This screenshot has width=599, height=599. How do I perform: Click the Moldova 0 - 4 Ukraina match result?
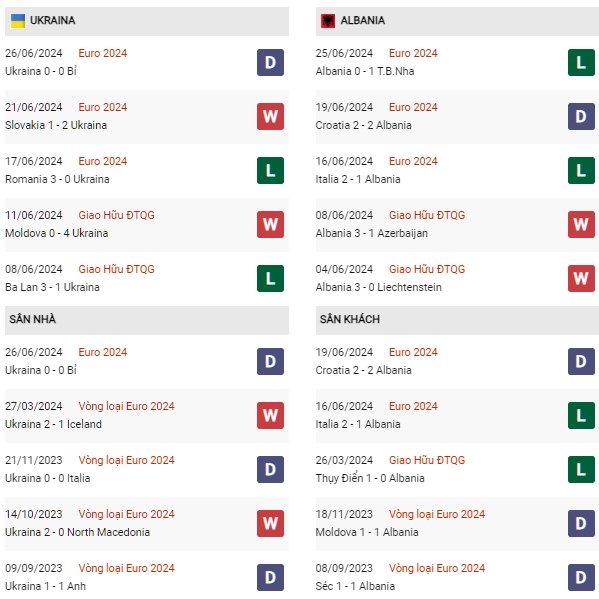(x=57, y=233)
